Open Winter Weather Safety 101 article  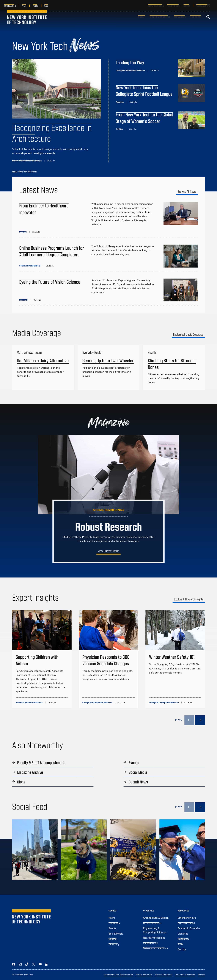tap(172, 657)
